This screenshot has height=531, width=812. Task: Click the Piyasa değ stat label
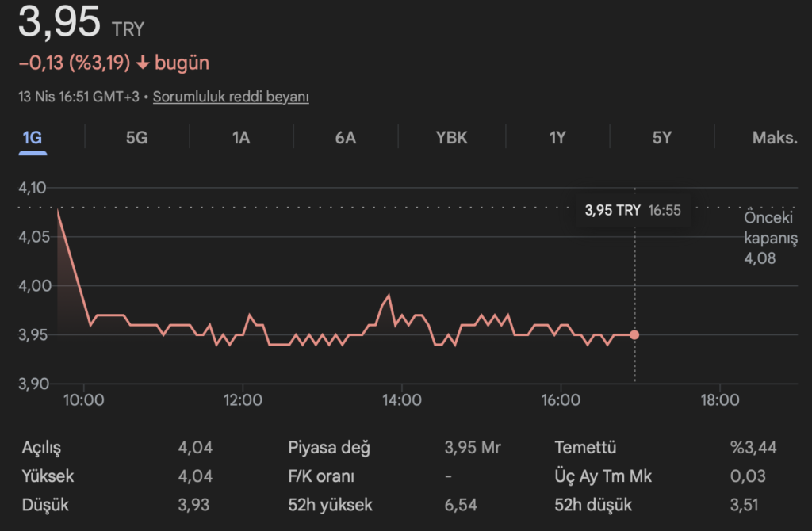pyautogui.click(x=329, y=448)
